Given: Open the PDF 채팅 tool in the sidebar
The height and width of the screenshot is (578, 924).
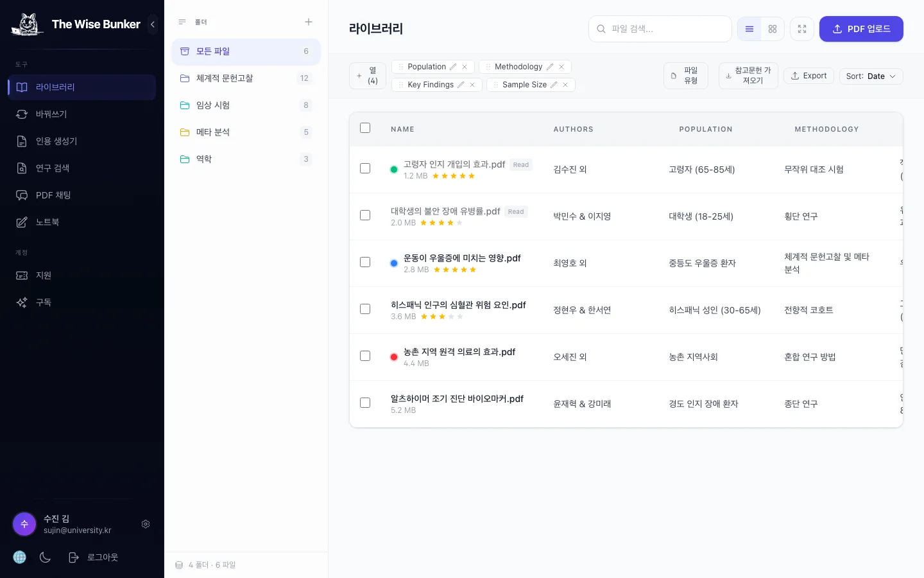Looking at the screenshot, I should coord(53,195).
